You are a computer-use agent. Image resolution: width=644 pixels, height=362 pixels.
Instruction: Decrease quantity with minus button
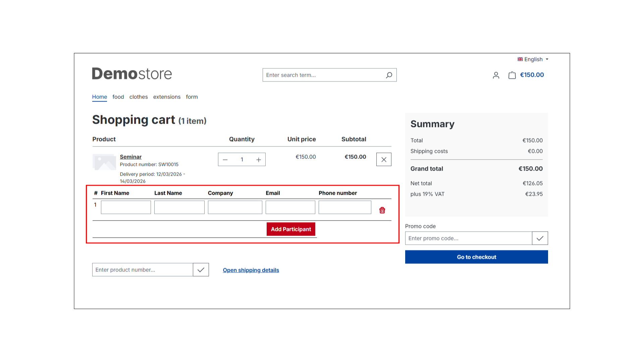coord(225,160)
